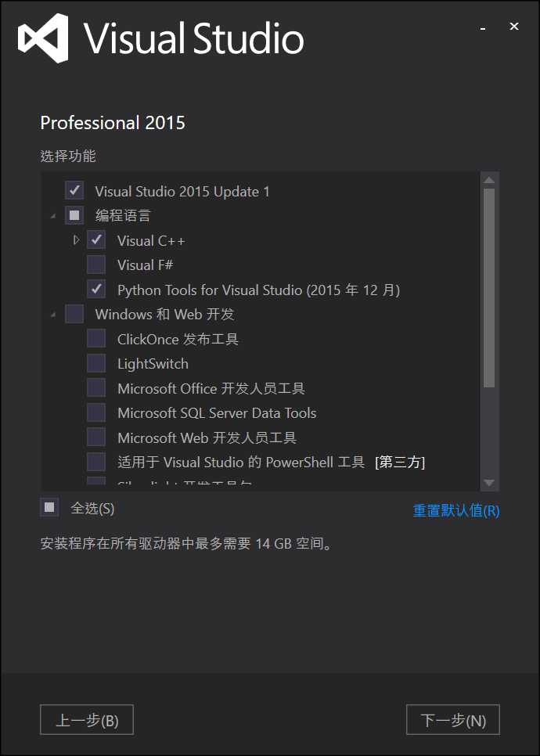Screen dimensions: 540x756
Task: Uncheck the Visual C++ checkbox
Action: click(x=96, y=239)
